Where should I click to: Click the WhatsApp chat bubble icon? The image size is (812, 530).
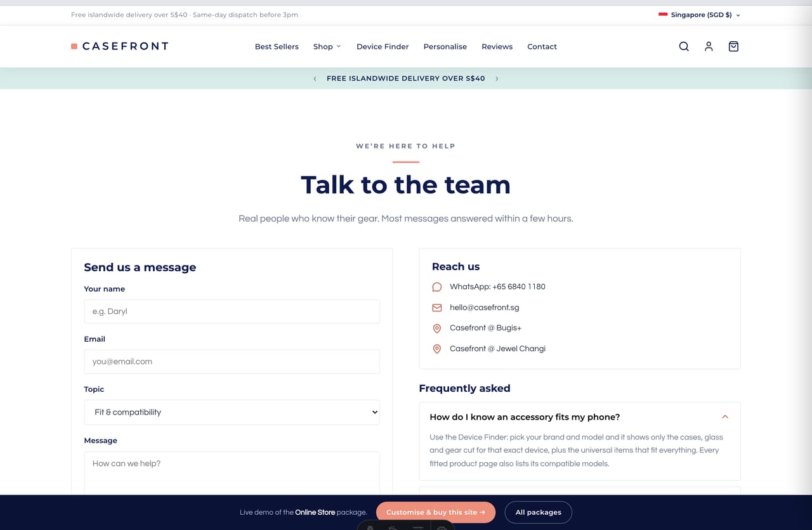pyautogui.click(x=437, y=287)
